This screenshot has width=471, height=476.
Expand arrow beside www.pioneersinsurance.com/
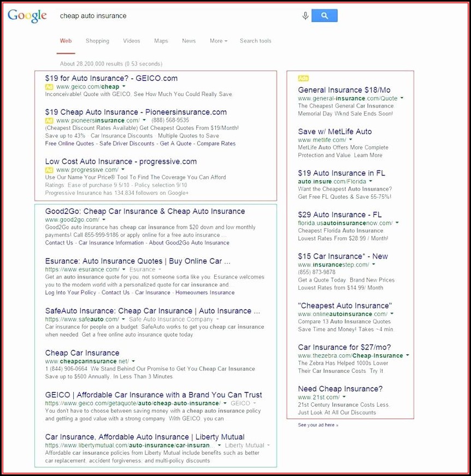(x=144, y=120)
